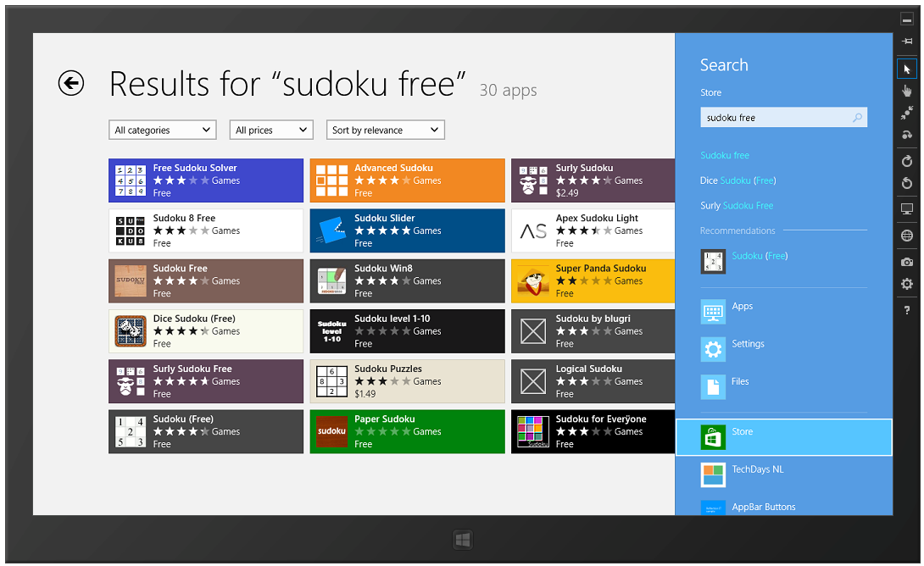Click the Sudoku by blugri placeholder icon

(x=533, y=331)
